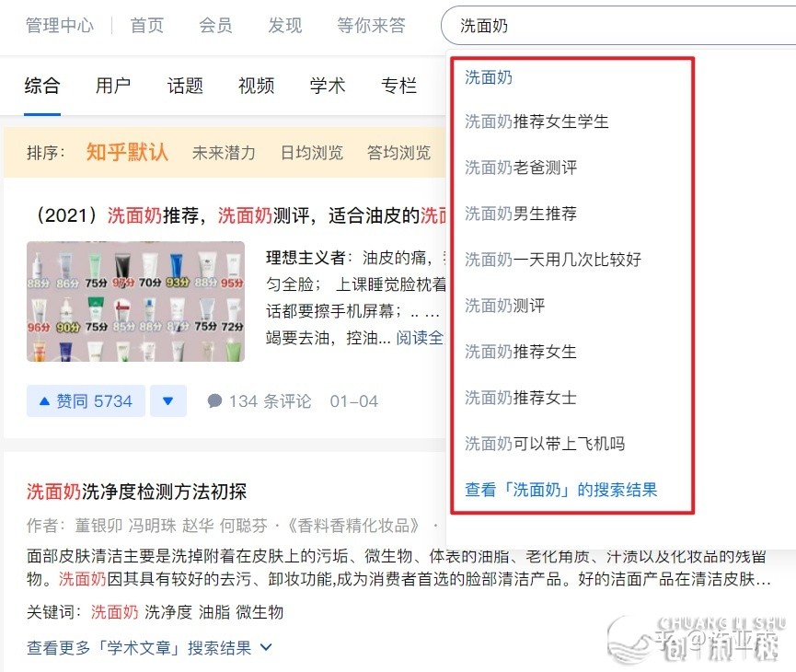Viewport: 796px width, 672px height.
Task: Expand 查看更多「学术文章」搜索结果 chevron
Action: click(266, 648)
